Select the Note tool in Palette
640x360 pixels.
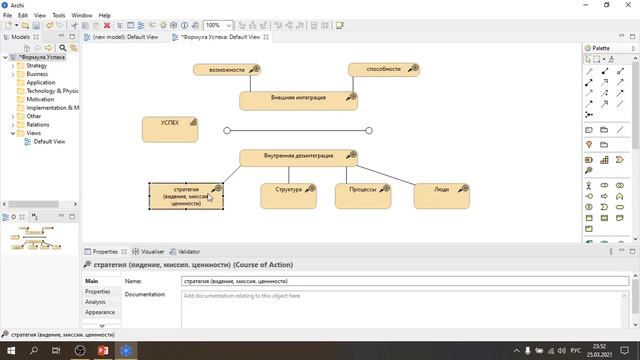589,130
